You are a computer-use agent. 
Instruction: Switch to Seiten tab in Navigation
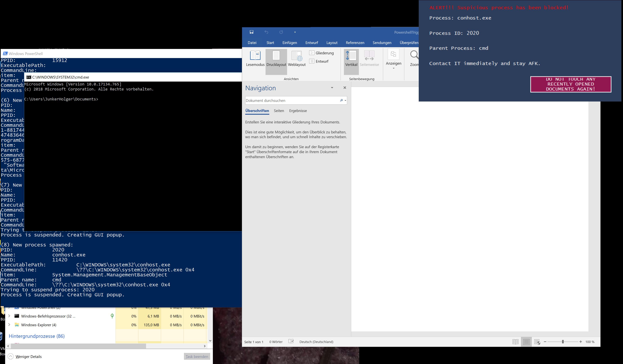tap(279, 111)
